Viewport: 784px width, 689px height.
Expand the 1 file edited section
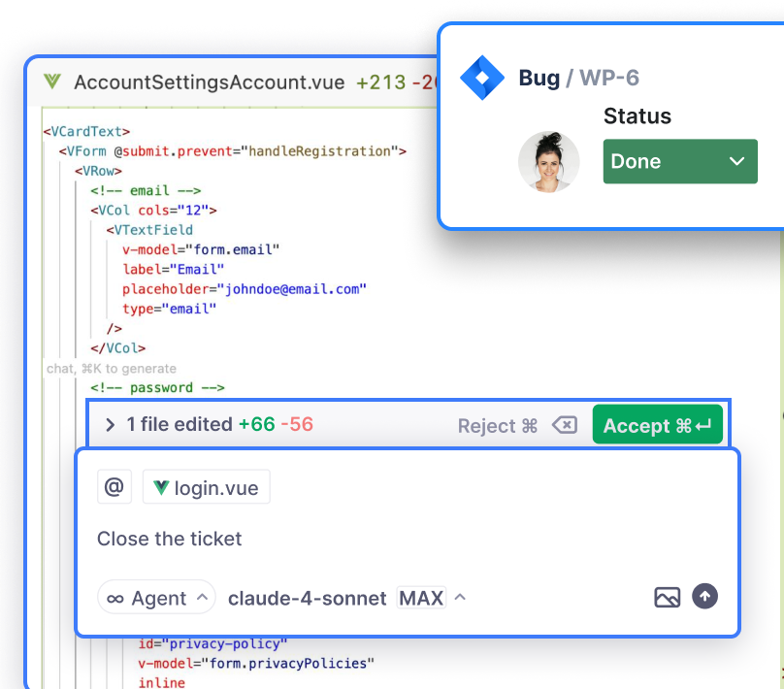(x=110, y=425)
